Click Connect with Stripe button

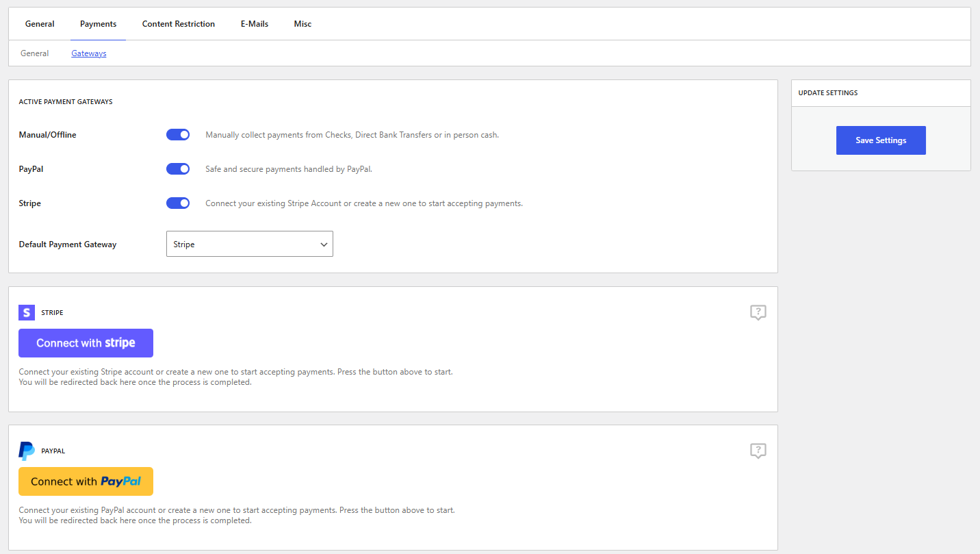pos(86,343)
